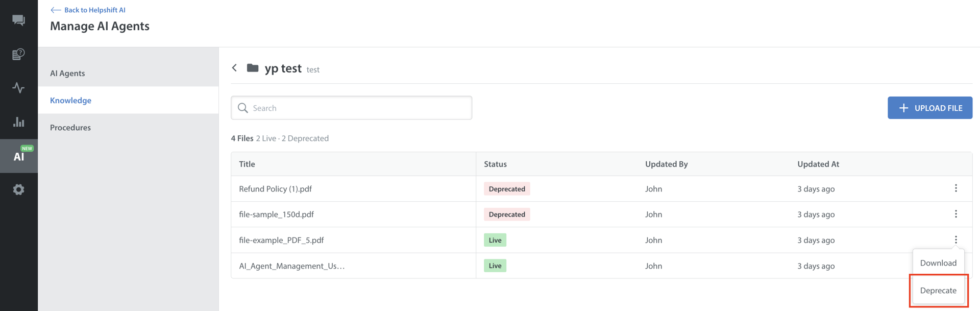Open the analytics bar chart icon

pos(18,122)
